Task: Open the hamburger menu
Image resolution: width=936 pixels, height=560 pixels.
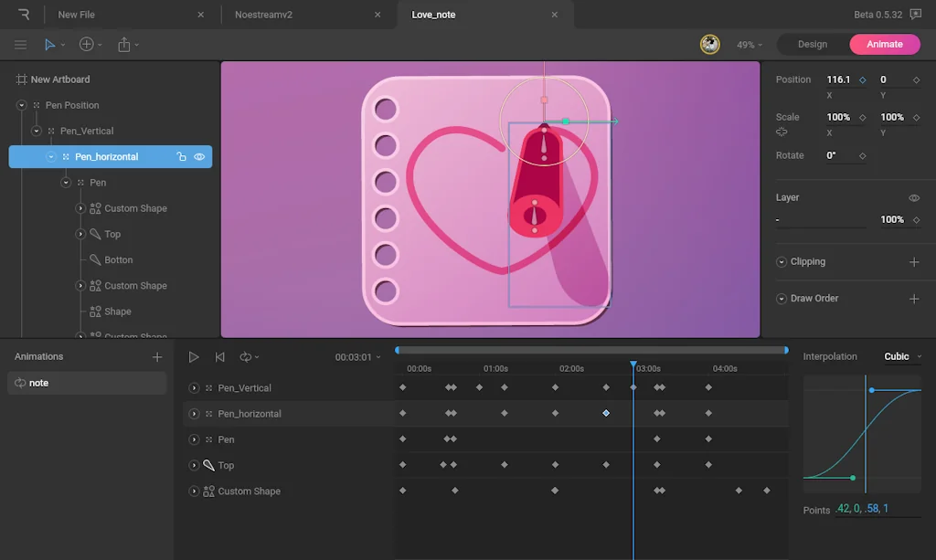Action: point(20,45)
